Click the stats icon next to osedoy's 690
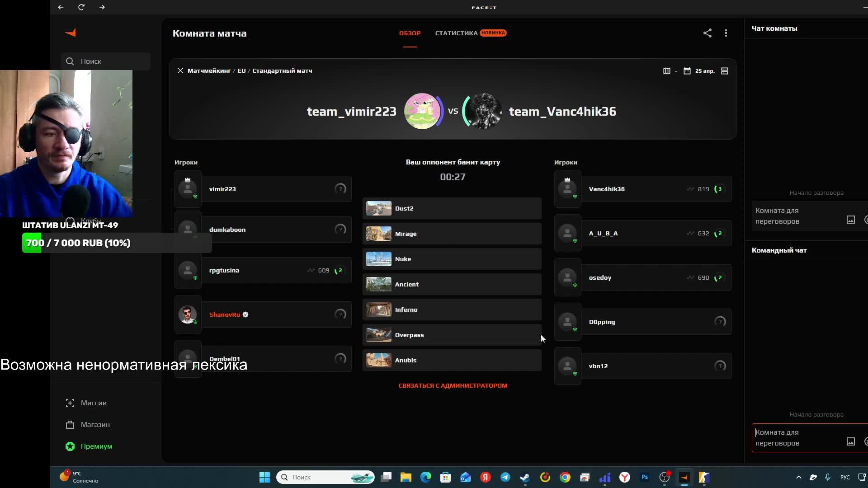This screenshot has width=868, height=488. pos(690,277)
